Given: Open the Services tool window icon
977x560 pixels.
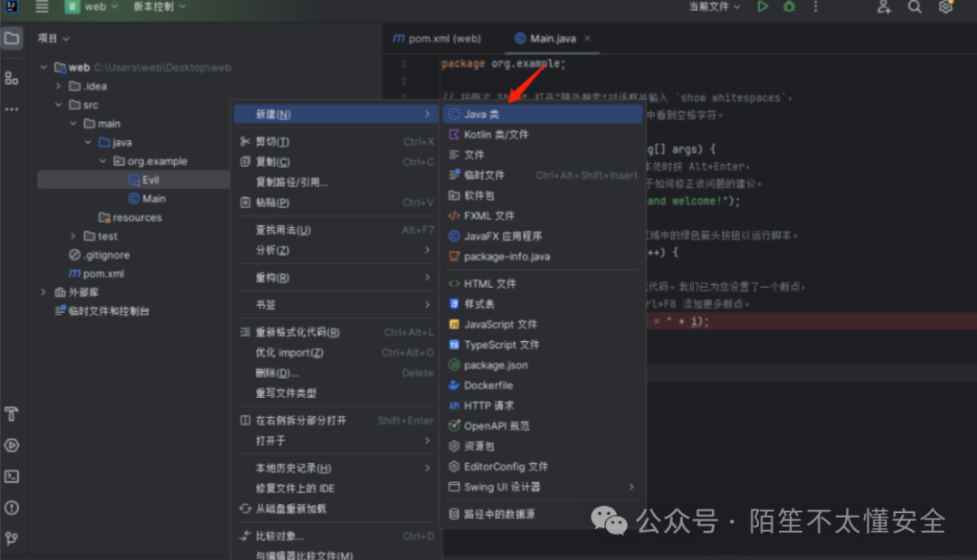Looking at the screenshot, I should point(12,445).
